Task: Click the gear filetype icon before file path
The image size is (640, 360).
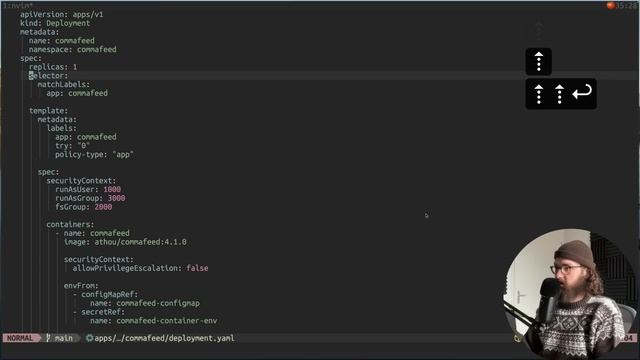Action: [x=89, y=338]
